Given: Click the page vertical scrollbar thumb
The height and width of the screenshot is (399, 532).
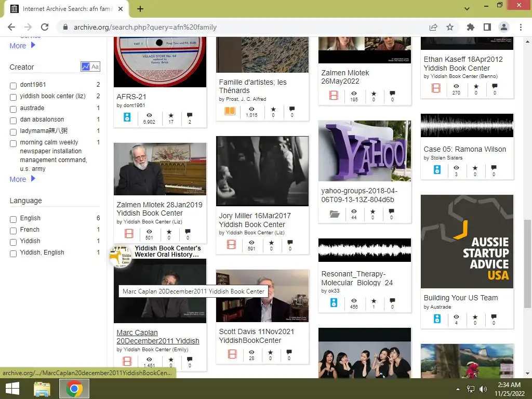Looking at the screenshot, I should [527, 263].
